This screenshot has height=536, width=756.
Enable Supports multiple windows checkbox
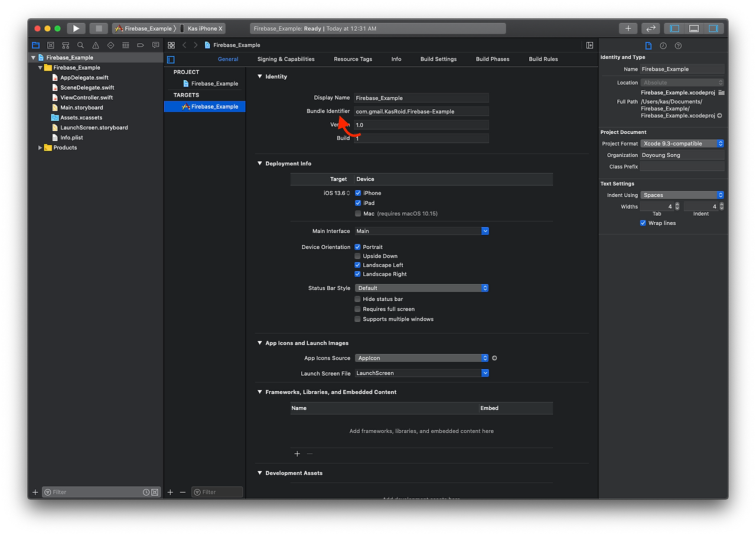(x=357, y=319)
